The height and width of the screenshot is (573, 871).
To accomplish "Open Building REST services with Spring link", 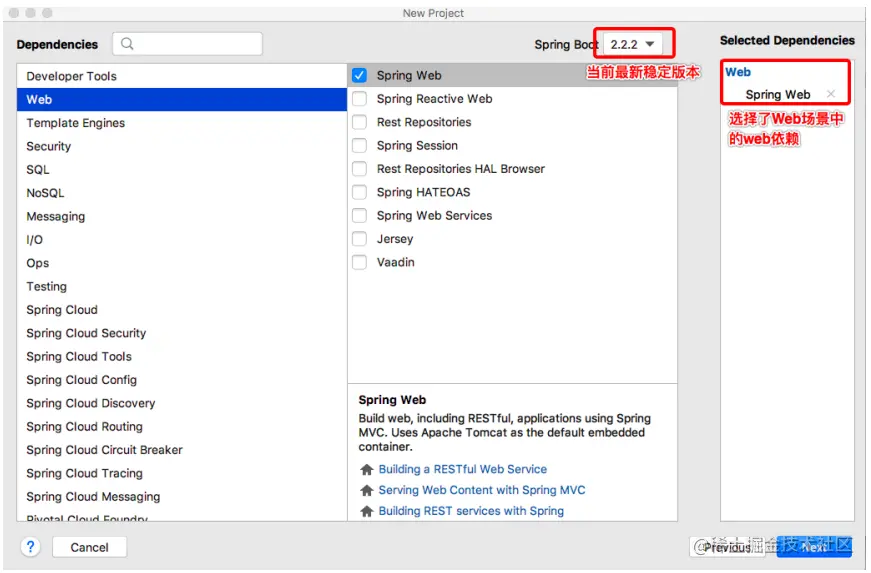I will [471, 511].
